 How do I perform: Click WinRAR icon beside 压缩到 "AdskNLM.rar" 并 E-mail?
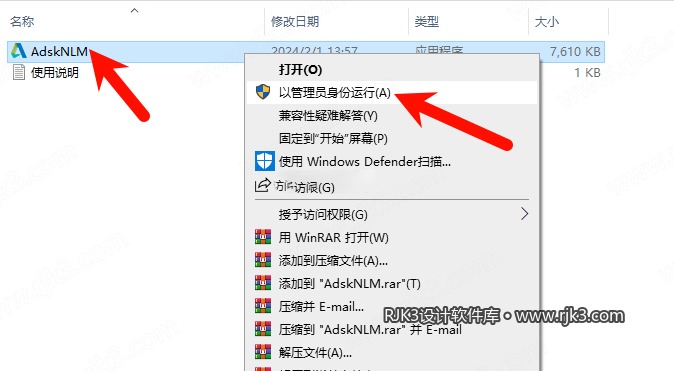[263, 329]
